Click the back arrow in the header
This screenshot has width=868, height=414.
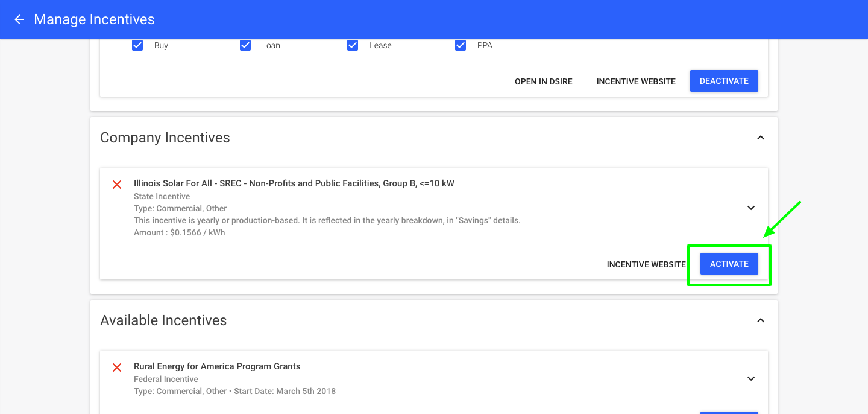coord(19,19)
